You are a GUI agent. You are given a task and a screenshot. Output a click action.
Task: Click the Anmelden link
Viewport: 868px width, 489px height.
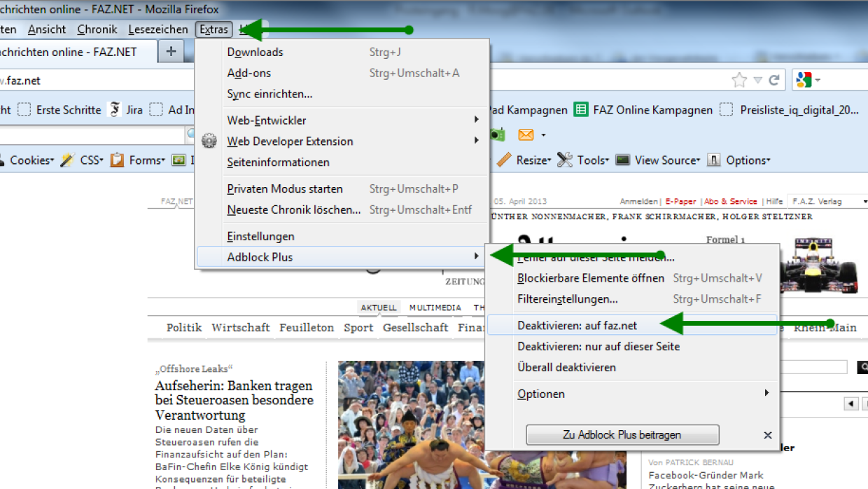coord(638,201)
